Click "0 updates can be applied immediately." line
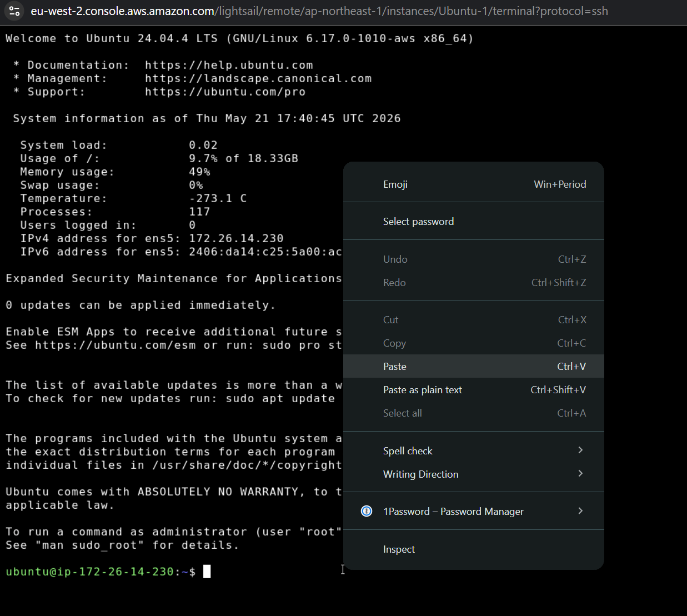687x616 pixels. 141,305
